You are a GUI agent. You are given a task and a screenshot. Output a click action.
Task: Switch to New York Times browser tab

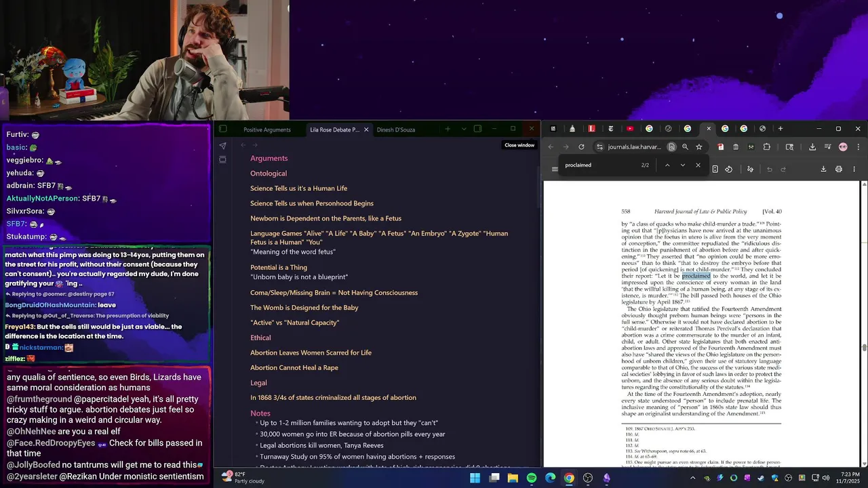point(611,129)
